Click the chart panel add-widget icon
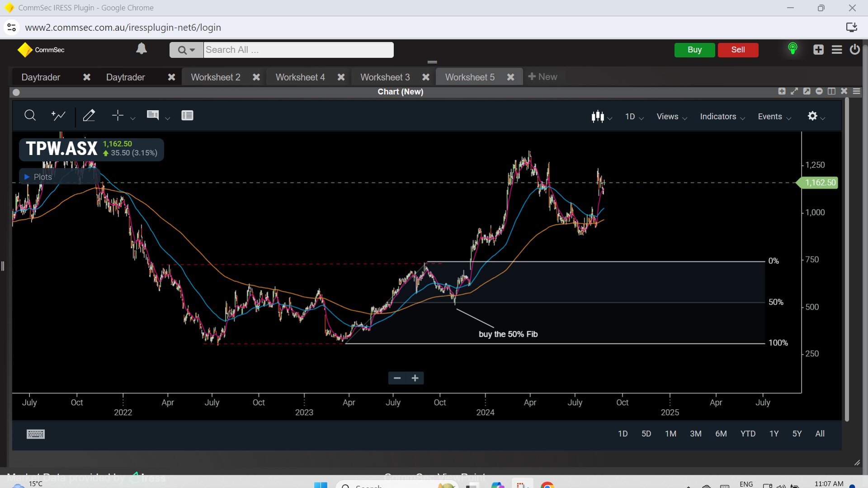 [782, 91]
